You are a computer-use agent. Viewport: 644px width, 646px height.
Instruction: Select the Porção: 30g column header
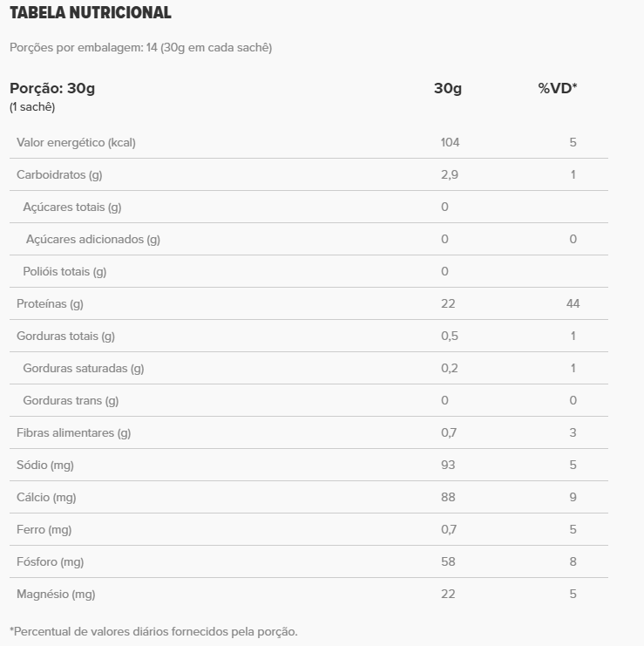(52, 88)
